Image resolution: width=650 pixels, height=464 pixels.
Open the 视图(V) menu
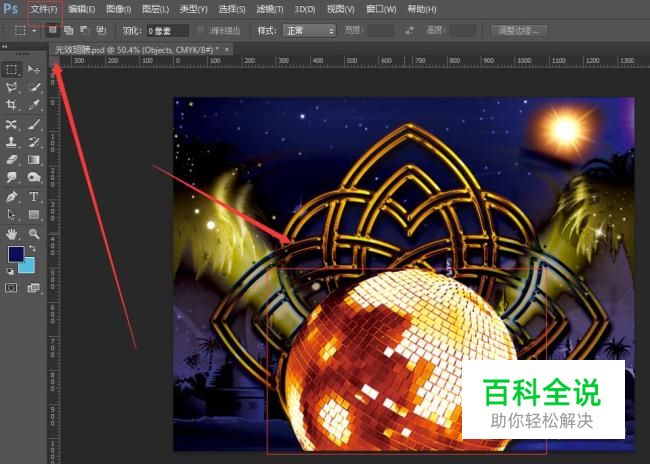(341, 9)
